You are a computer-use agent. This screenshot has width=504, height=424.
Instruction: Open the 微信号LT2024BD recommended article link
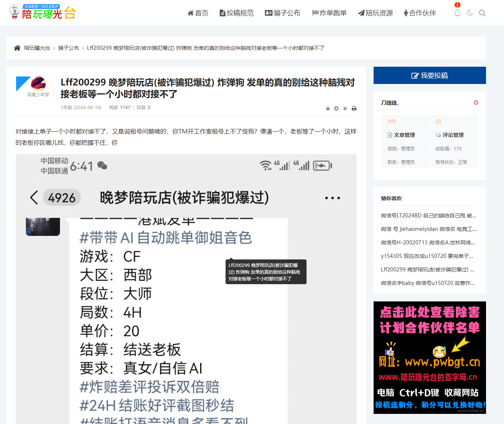point(429,215)
